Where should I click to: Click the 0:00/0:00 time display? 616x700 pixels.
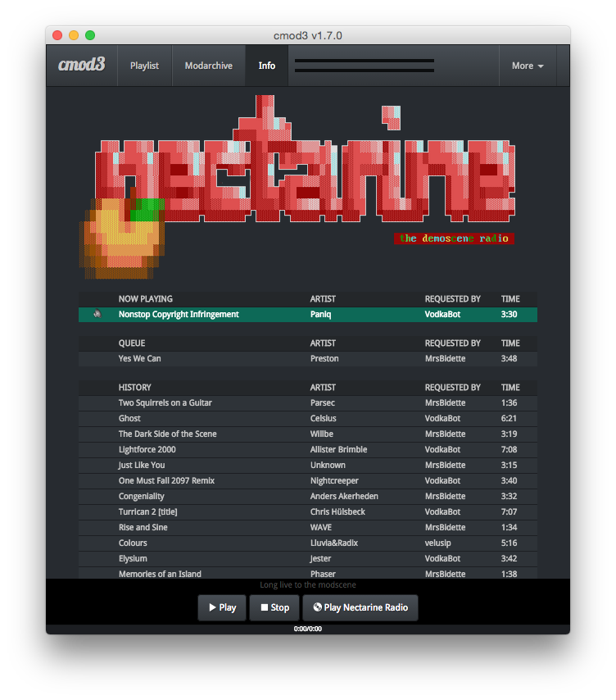tap(308, 629)
